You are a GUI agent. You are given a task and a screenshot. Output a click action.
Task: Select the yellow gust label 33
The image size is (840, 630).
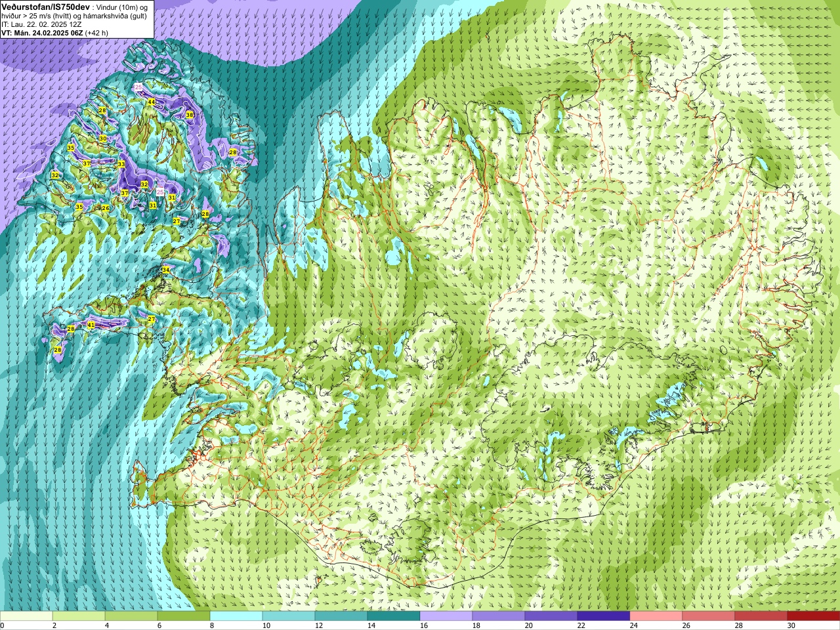(x=121, y=164)
